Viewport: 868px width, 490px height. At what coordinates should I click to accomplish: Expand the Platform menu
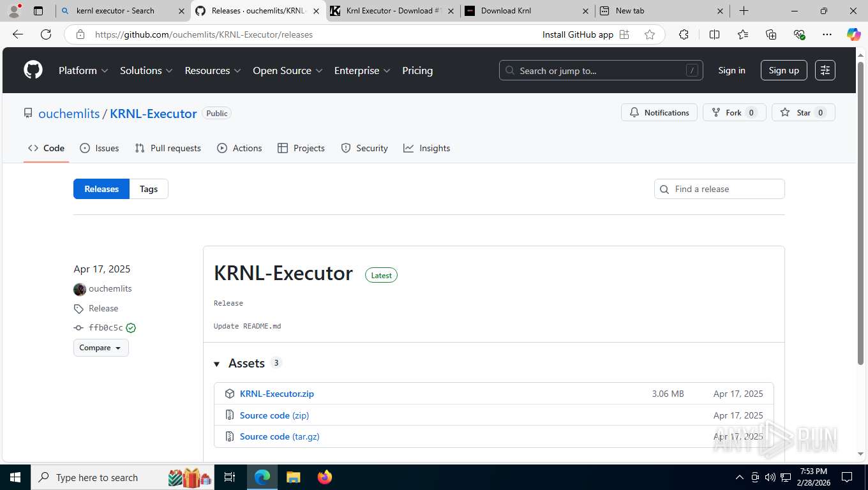[x=83, y=71]
